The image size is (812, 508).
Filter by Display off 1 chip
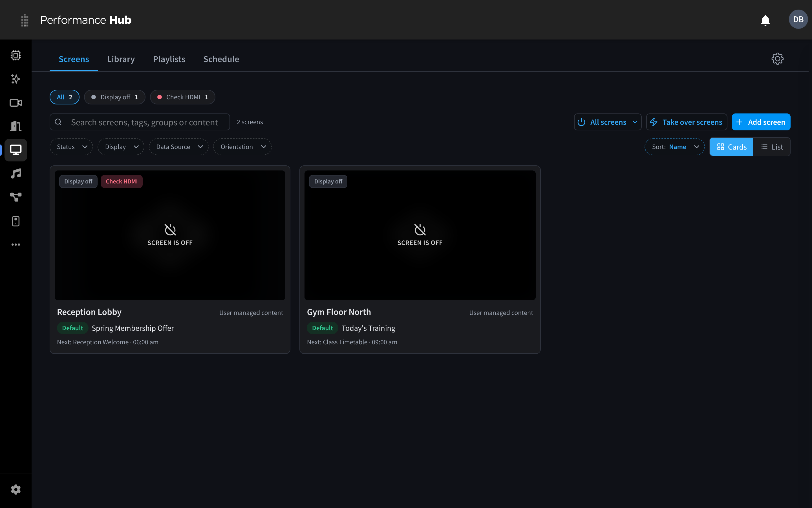pos(115,97)
